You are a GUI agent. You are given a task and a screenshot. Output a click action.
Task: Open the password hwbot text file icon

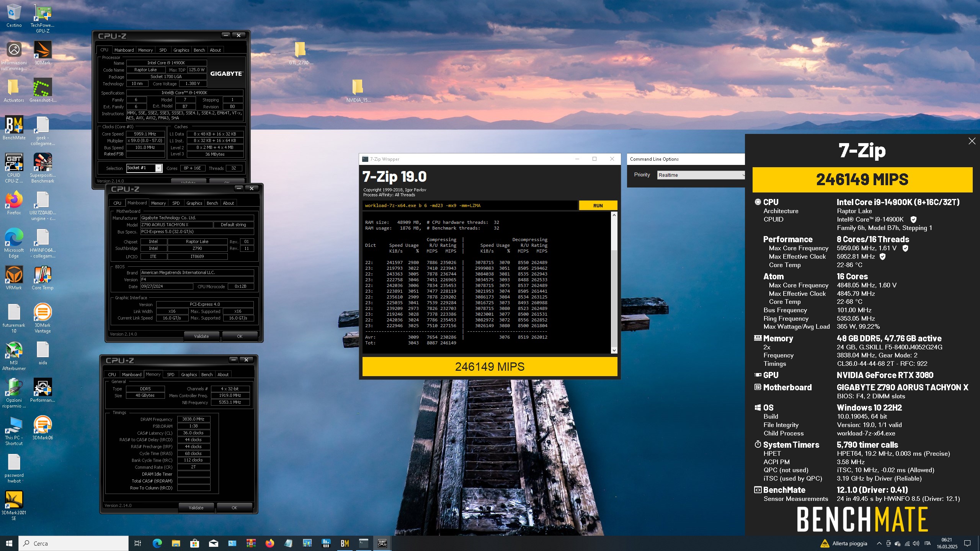pos(14,469)
